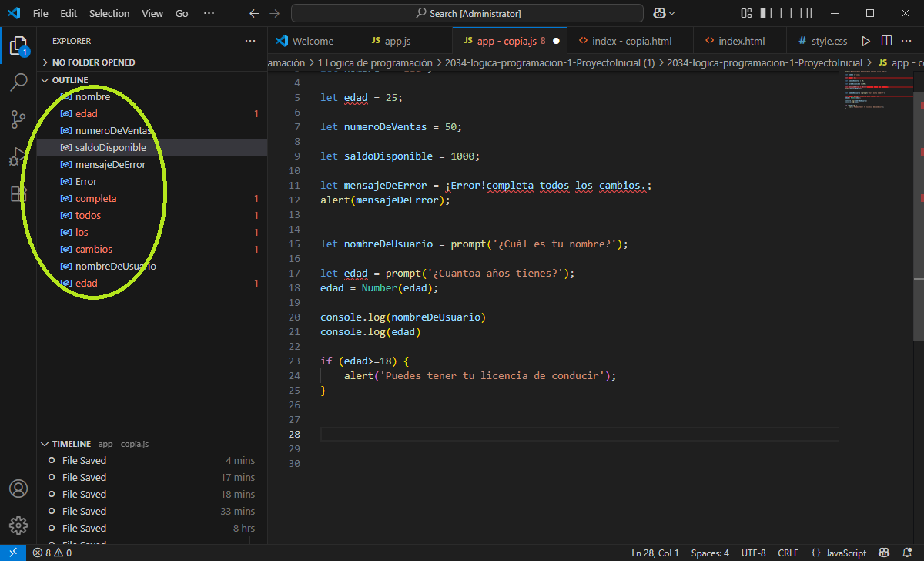Split the editor to the right
This screenshot has width=924, height=561.
coord(886,41)
